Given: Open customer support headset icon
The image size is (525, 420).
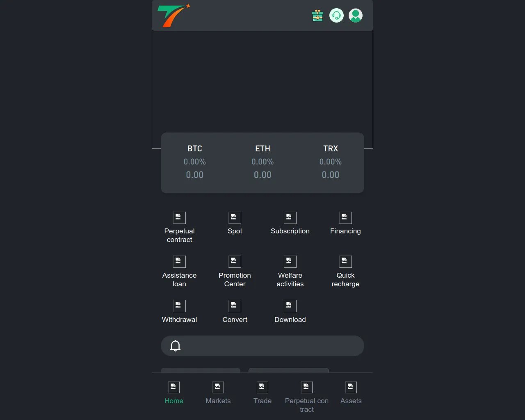Looking at the screenshot, I should point(336,16).
